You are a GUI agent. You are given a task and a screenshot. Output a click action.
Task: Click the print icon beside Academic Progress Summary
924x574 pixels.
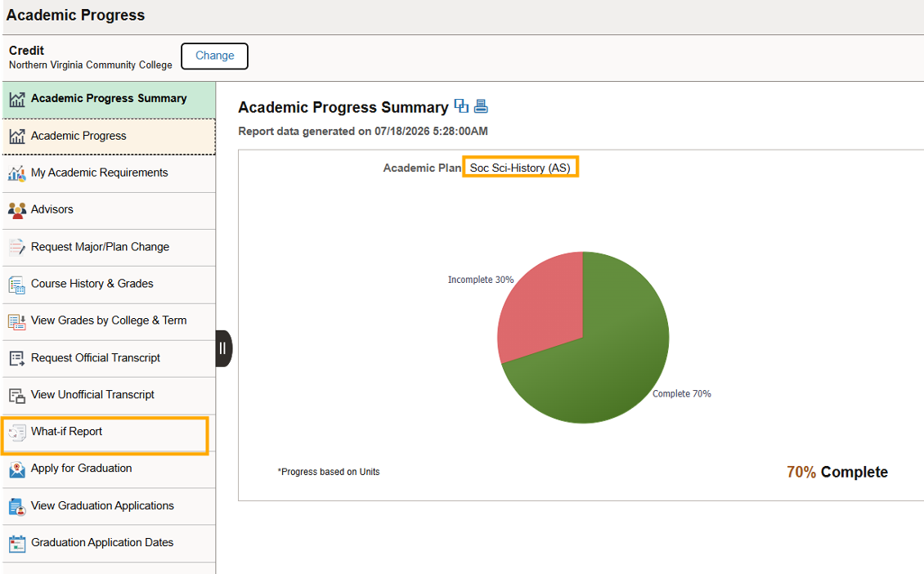point(481,106)
